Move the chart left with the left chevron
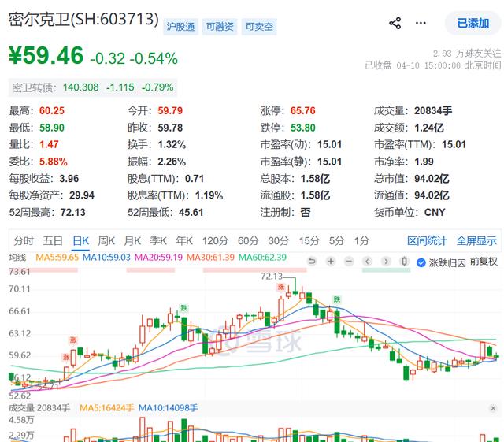The image size is (504, 442). coord(368,262)
